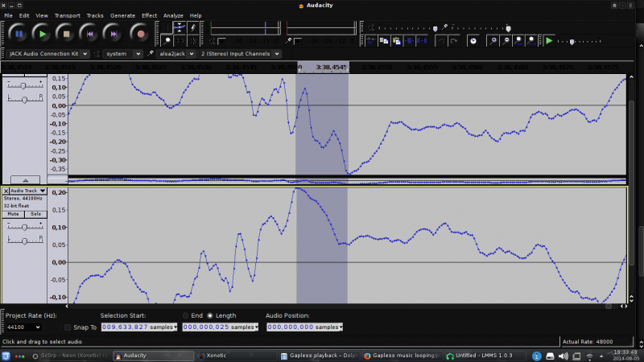Click the Stop transport button

[67, 34]
